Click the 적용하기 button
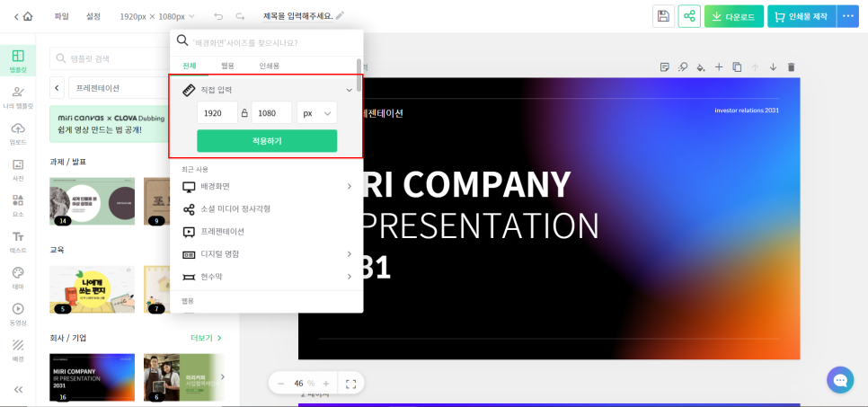 267,141
